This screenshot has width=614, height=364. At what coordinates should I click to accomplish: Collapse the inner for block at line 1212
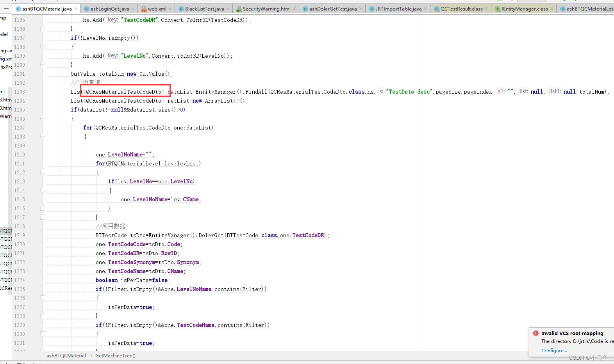click(43, 172)
